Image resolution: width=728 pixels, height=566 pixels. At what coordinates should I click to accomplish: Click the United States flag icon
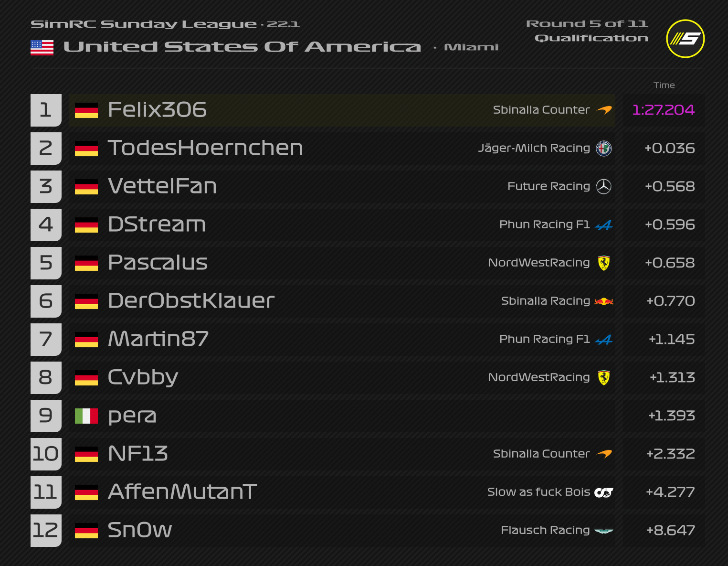click(42, 47)
